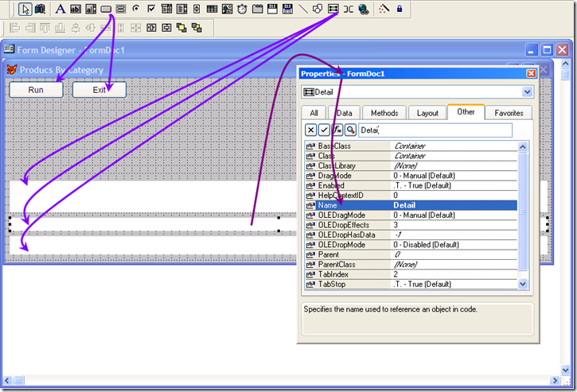
Task: Choose the Shape drawing tool
Action: (318, 9)
